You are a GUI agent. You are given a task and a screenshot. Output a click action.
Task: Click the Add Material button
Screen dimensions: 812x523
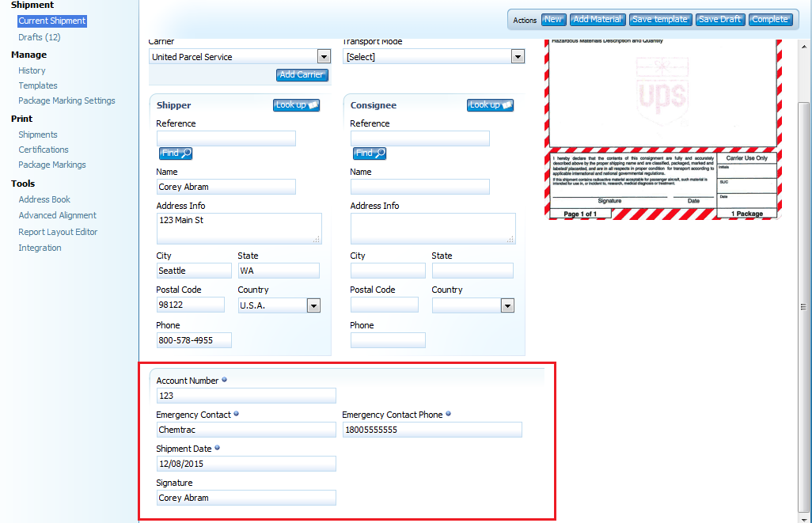point(598,19)
